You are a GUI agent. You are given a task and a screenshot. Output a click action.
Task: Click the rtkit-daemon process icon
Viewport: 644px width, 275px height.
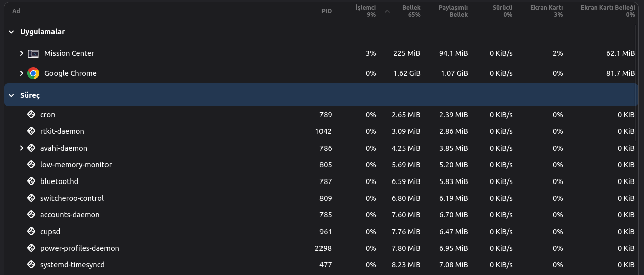pos(31,131)
